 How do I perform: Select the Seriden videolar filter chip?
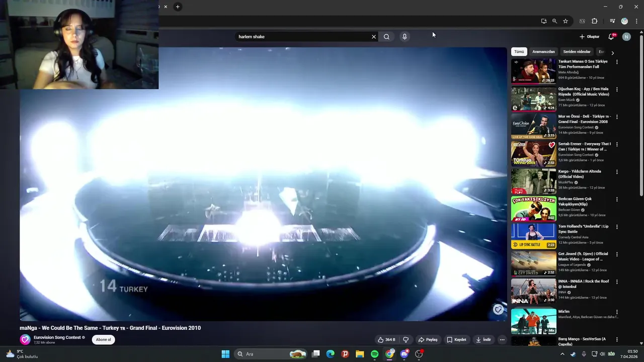click(x=577, y=52)
